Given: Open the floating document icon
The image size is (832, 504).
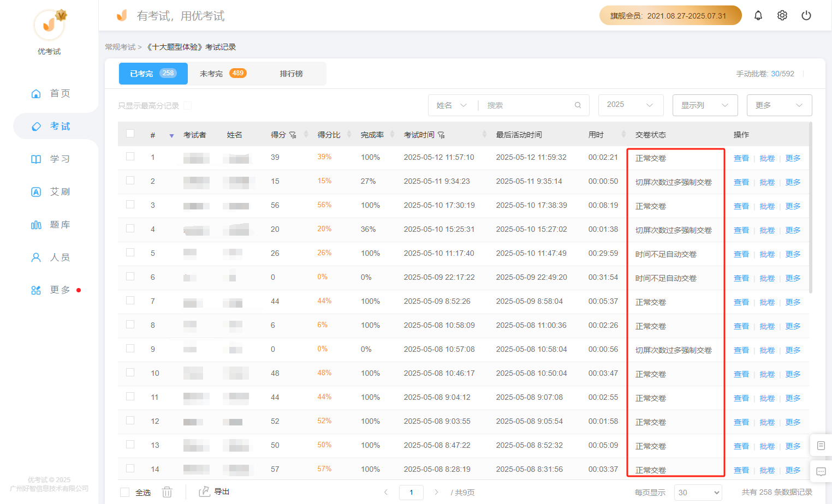Looking at the screenshot, I should click(821, 446).
